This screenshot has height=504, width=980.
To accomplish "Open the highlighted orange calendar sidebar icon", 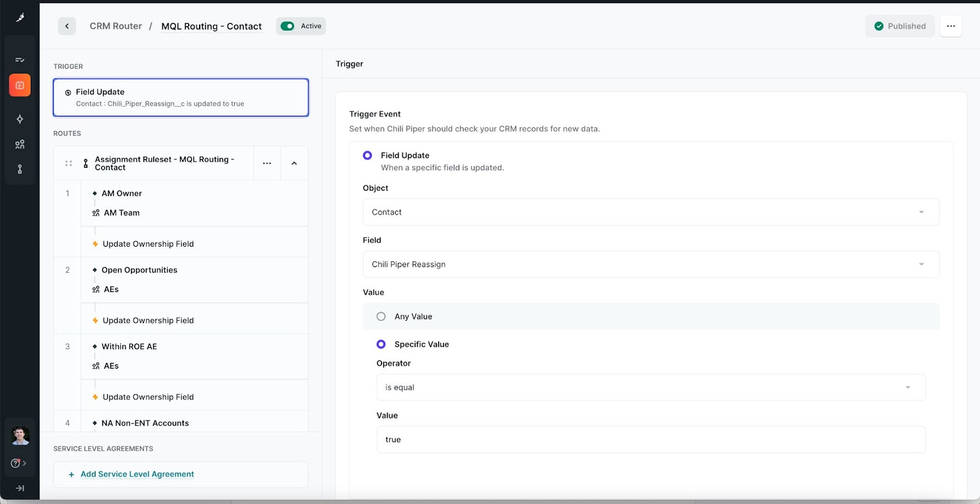I will [20, 85].
